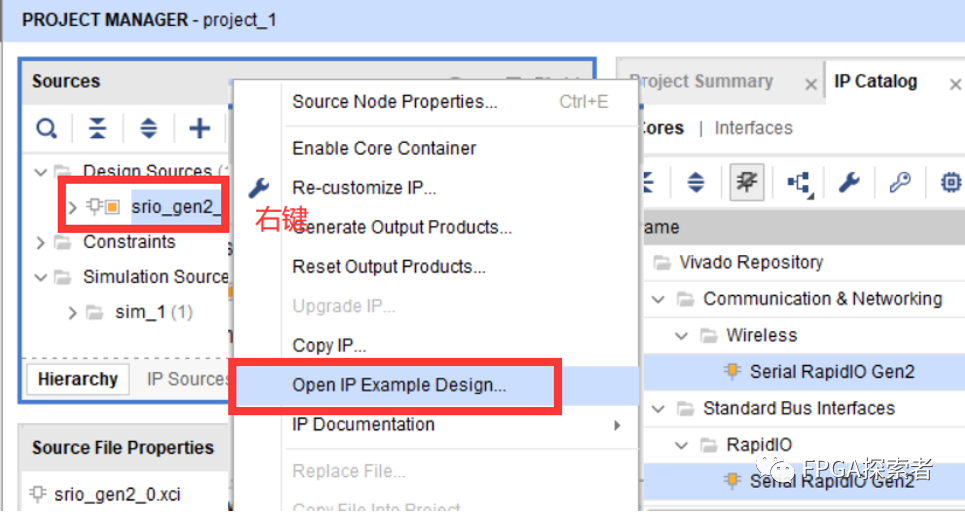Switch to Interfaces view in IP Catalog

tap(753, 128)
